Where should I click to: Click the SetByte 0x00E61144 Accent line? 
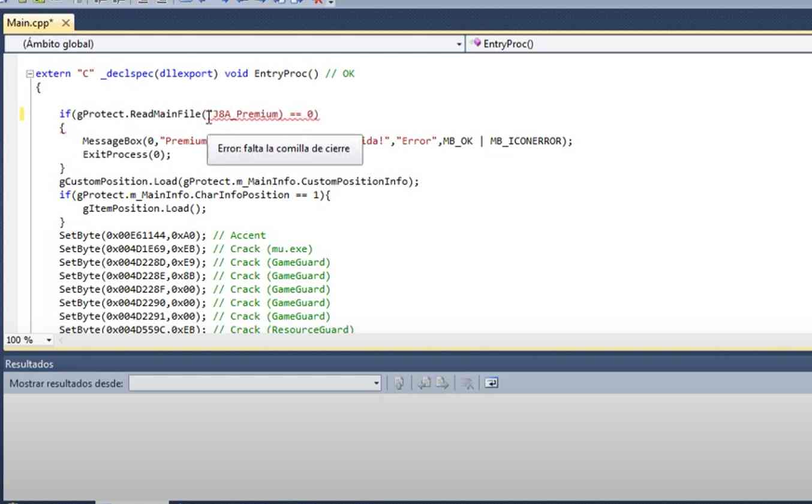[162, 236]
